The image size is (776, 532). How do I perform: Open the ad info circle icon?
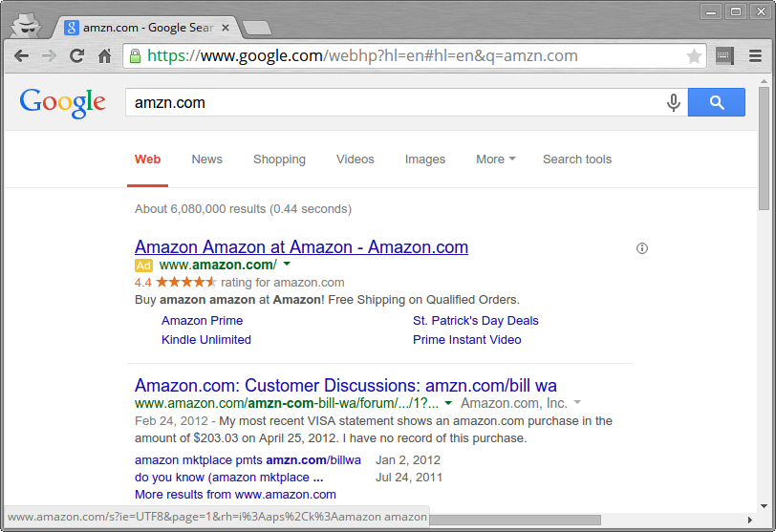click(642, 248)
